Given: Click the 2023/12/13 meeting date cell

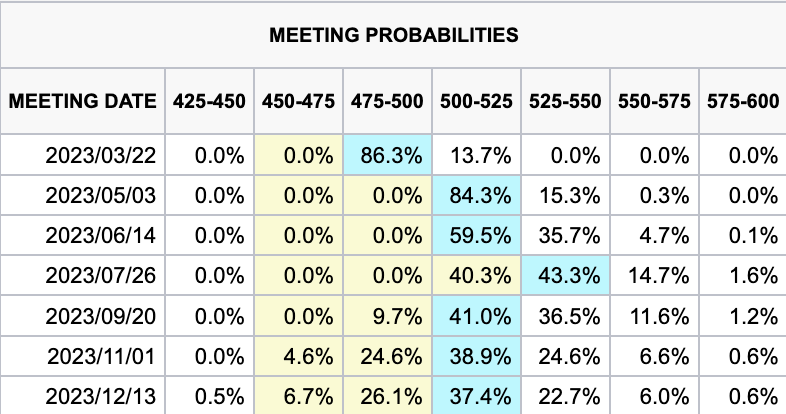Looking at the screenshot, I should pyautogui.click(x=101, y=393).
